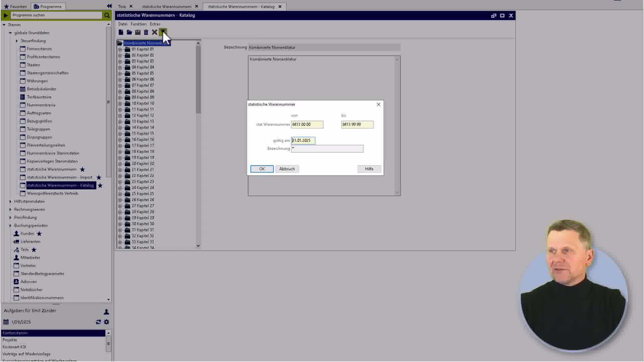Click the Programme suchen search box

[56, 15]
